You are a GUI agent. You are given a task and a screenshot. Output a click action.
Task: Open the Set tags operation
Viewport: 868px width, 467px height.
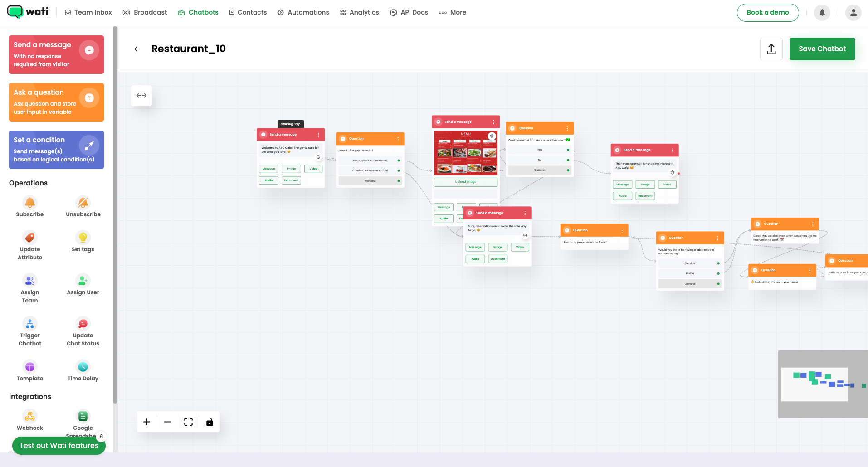(x=83, y=237)
